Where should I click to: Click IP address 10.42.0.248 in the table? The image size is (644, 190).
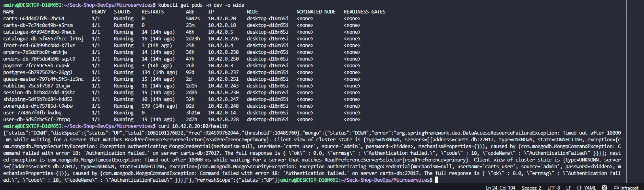pos(224,106)
